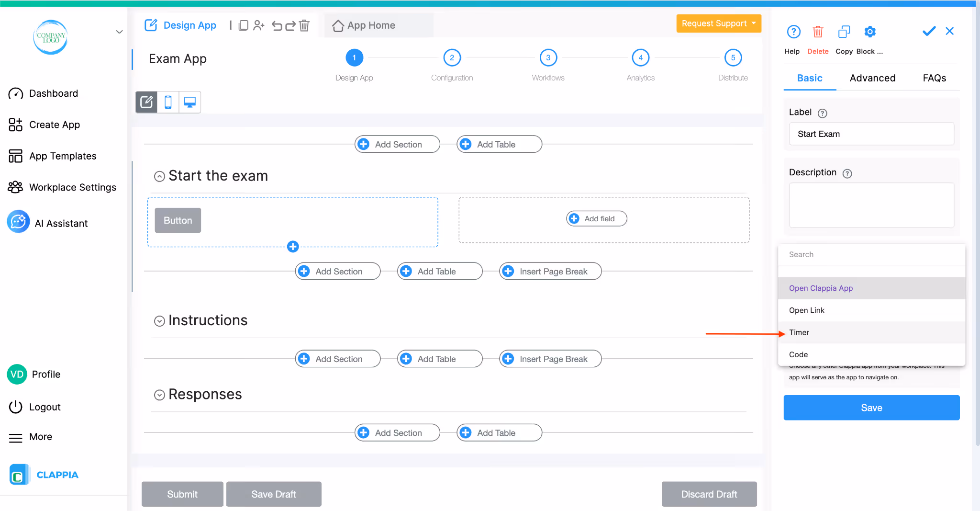Click the toolbar trash icon

tap(304, 25)
